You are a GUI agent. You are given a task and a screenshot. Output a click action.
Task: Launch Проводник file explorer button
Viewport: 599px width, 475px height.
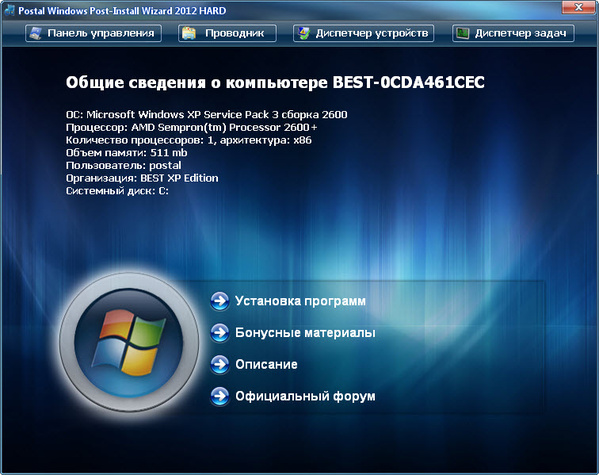(x=227, y=33)
